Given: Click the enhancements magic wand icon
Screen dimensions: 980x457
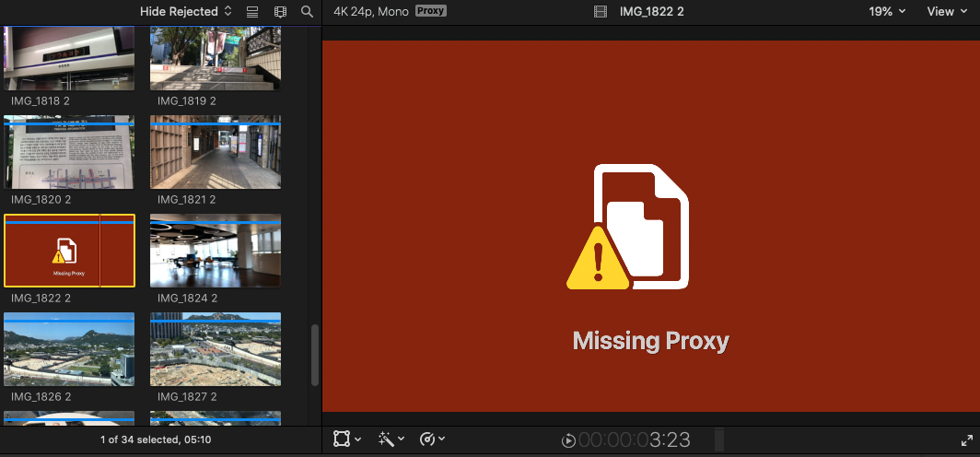Looking at the screenshot, I should coord(386,439).
